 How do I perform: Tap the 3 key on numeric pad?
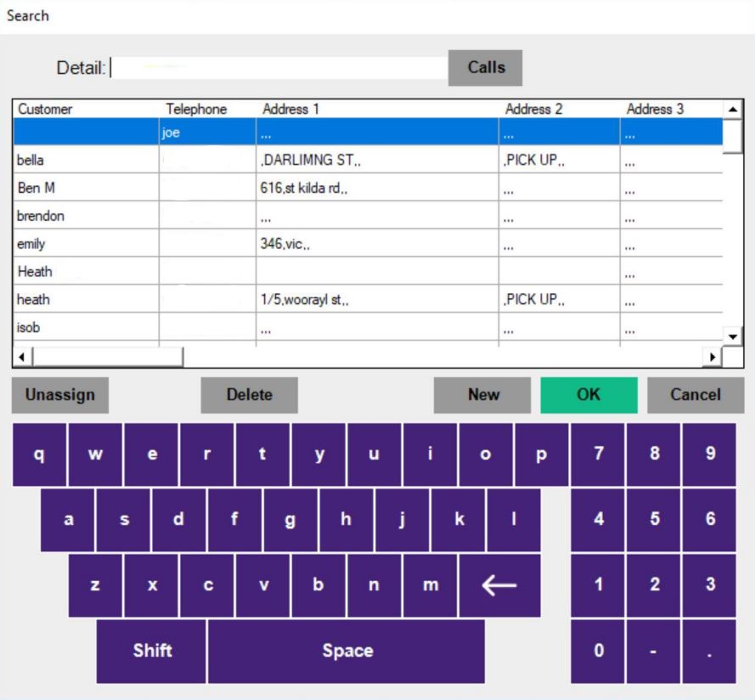click(x=710, y=585)
